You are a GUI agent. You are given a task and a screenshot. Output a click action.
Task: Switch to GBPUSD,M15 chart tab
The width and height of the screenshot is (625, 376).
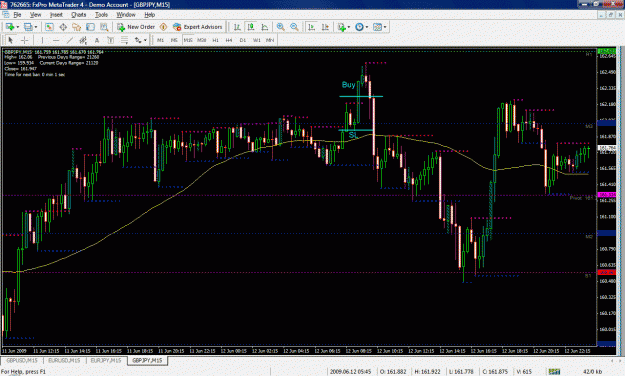(x=22, y=360)
